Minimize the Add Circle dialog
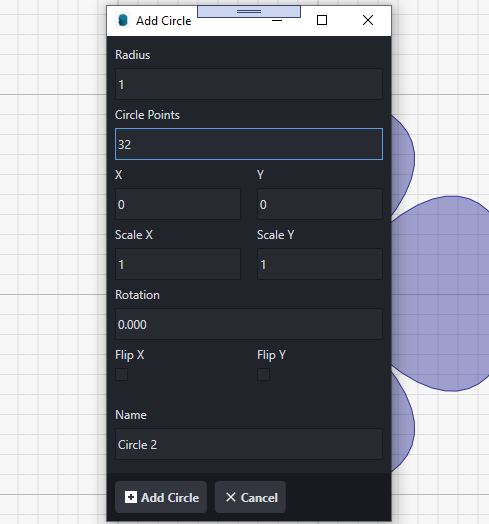Viewport: 489px width, 524px height. coord(277,21)
